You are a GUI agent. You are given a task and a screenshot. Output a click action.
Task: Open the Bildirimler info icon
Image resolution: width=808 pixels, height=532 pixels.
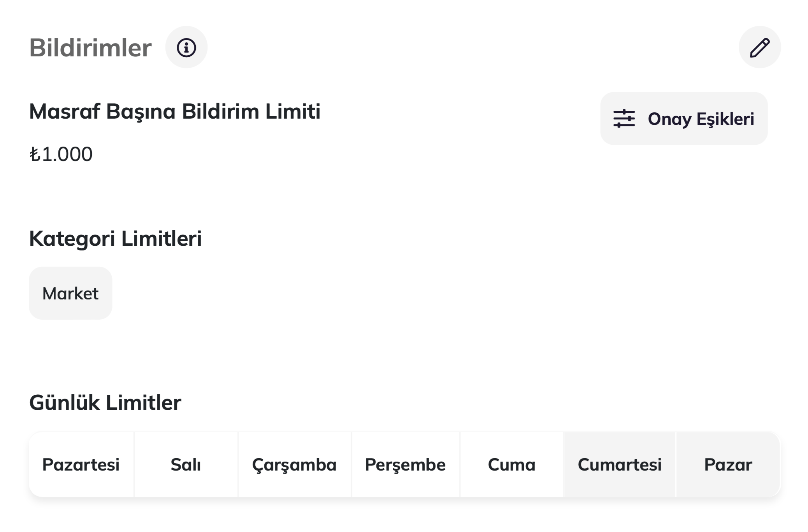point(186,47)
